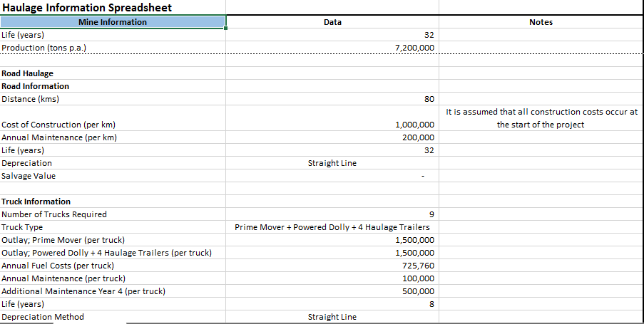Select Straight Line in the road Depreciation row
The width and height of the screenshot is (644, 324).
[x=332, y=163]
